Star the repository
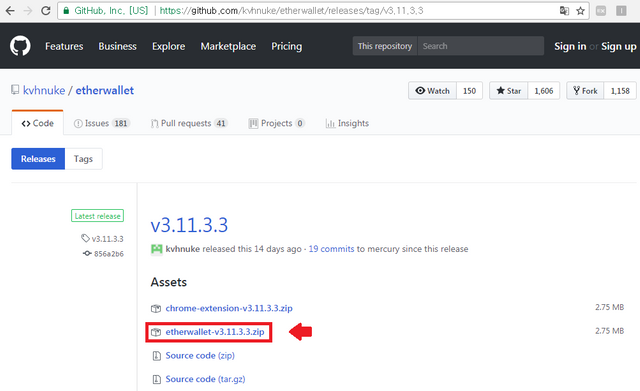Viewport: 640px width, 391px height. (509, 91)
